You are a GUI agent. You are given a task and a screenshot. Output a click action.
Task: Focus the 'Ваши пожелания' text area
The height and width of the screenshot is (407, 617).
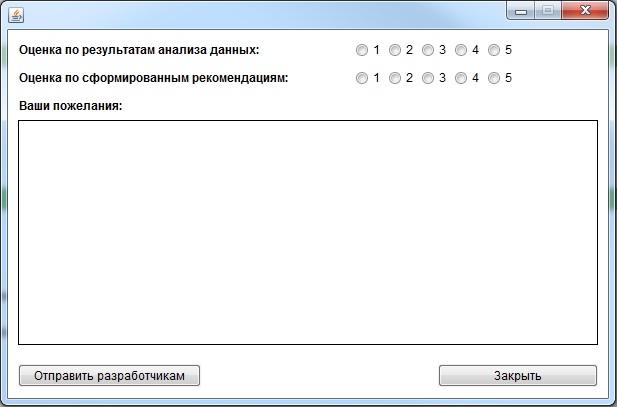tap(308, 232)
